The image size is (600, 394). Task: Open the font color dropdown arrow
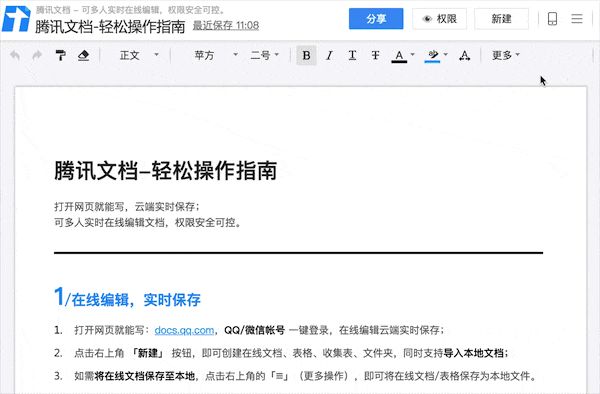[x=412, y=55]
